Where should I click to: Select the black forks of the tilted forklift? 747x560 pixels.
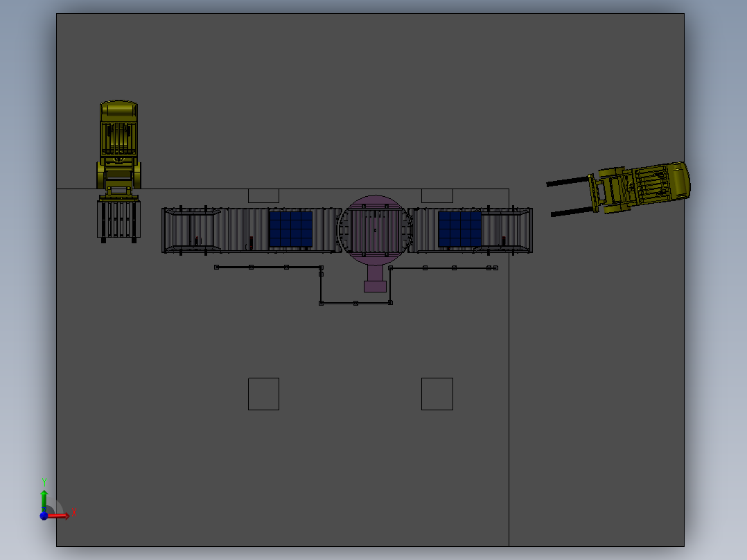pos(571,196)
